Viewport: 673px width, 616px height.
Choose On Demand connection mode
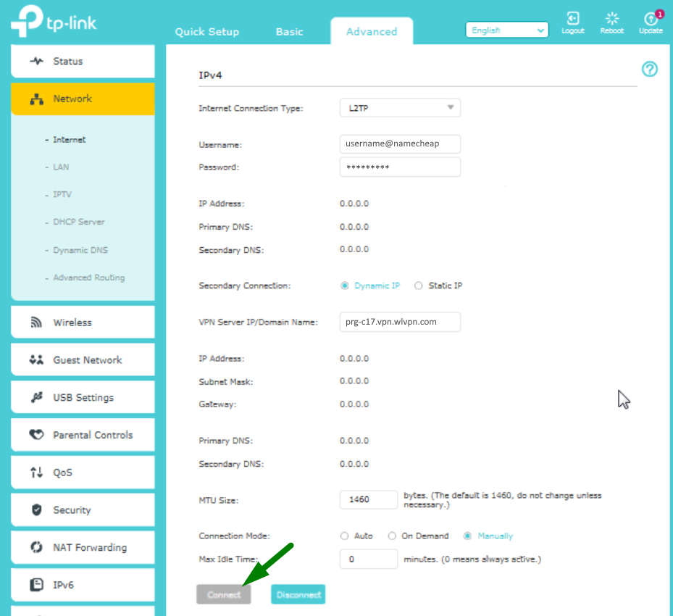pyautogui.click(x=392, y=536)
